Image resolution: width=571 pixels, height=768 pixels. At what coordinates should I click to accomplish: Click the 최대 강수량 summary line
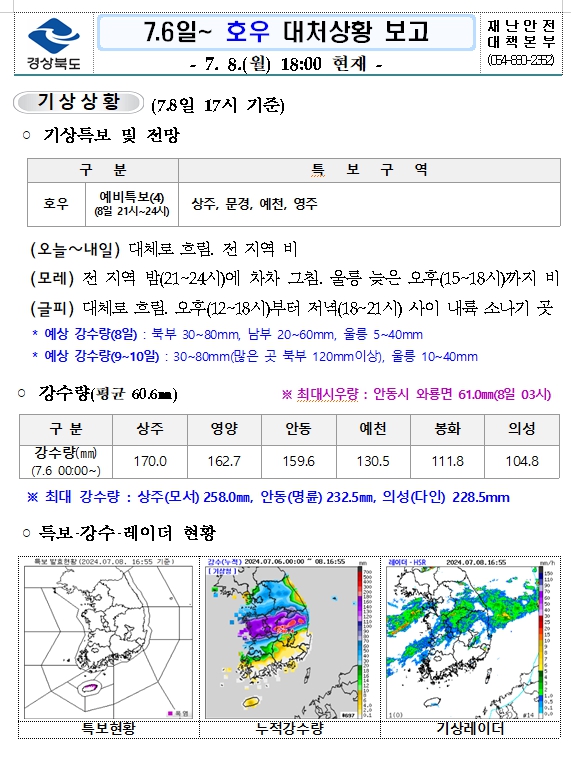tap(268, 497)
